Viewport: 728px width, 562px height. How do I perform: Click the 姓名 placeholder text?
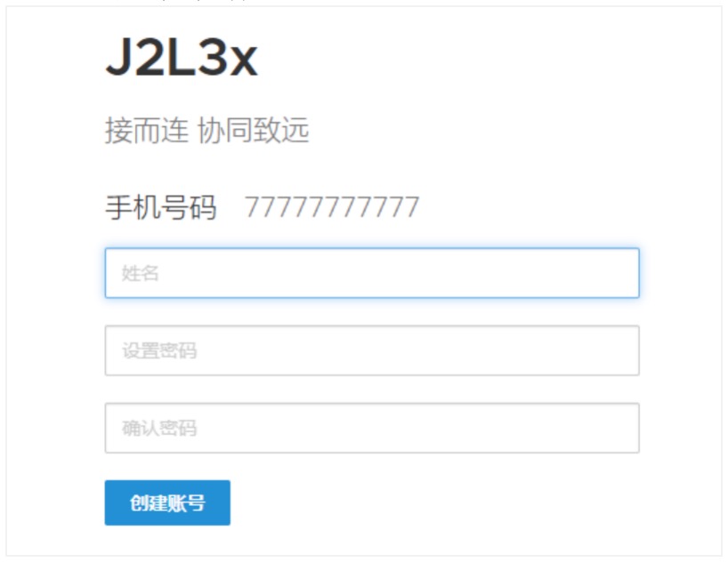[x=141, y=273]
